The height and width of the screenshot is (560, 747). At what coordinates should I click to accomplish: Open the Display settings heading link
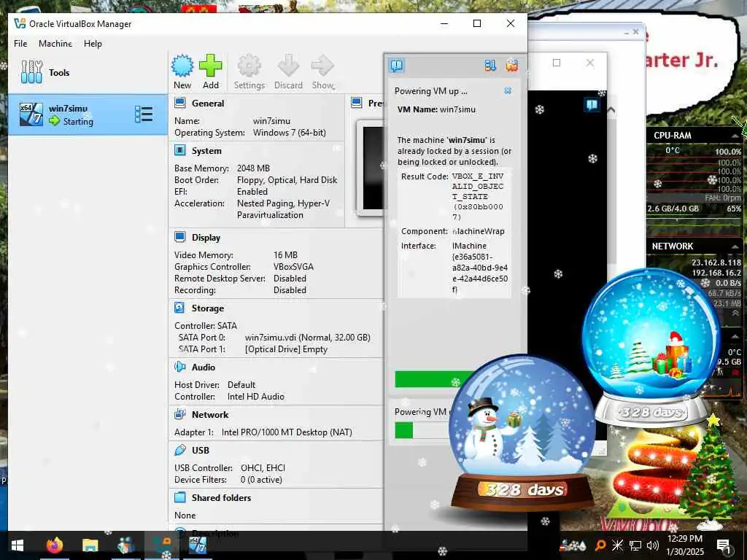pos(206,238)
